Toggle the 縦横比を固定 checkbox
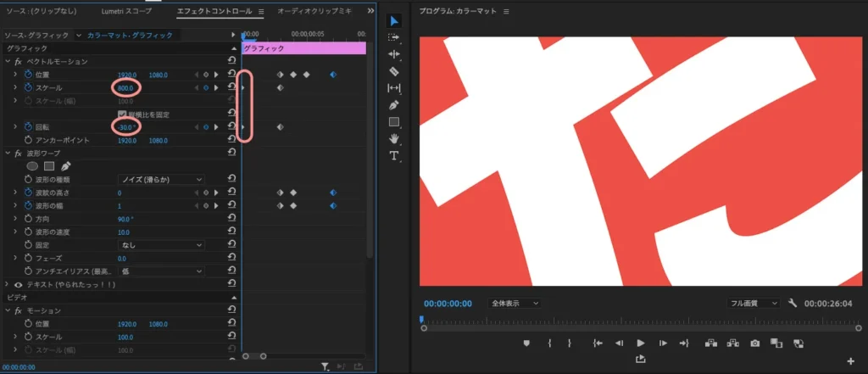 pos(122,114)
